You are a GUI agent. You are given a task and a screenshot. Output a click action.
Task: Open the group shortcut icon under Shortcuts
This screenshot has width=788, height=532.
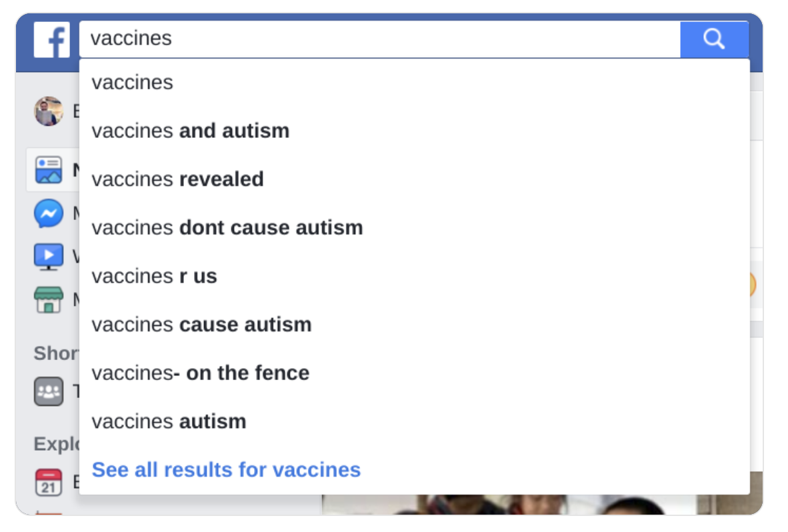pos(49,391)
